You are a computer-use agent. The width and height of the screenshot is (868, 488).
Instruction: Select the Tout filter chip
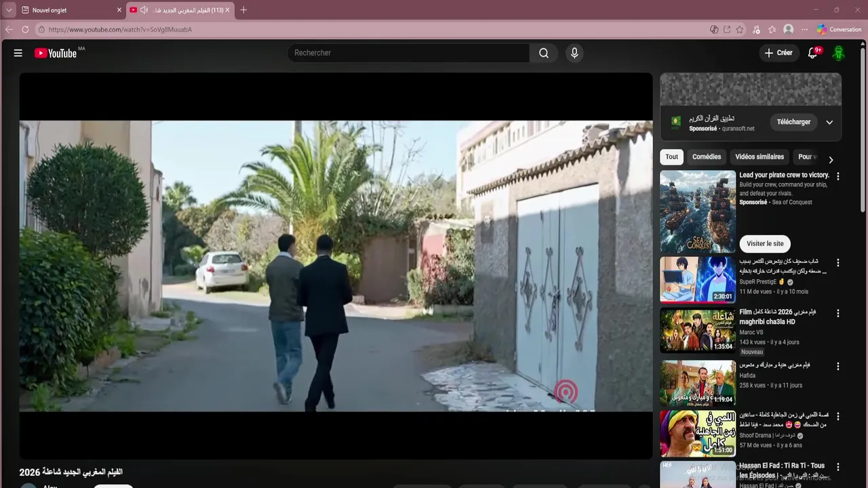pyautogui.click(x=671, y=157)
